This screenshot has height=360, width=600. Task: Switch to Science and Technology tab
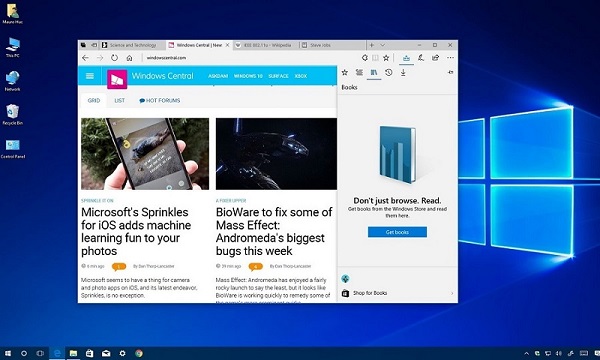[133, 45]
